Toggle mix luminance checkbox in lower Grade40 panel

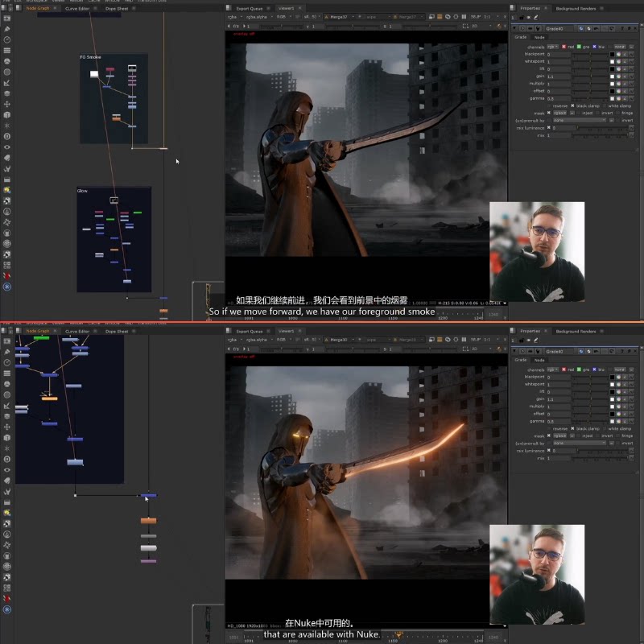click(x=549, y=451)
